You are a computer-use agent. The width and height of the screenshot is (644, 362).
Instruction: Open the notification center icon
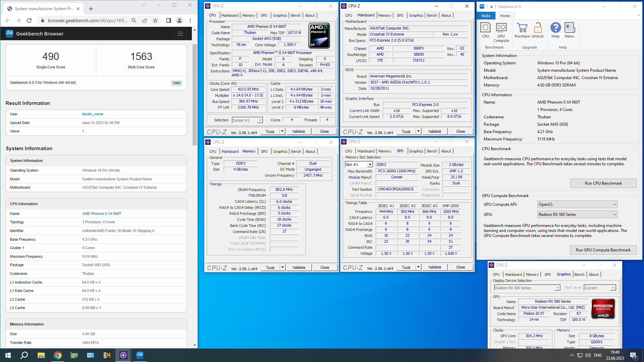(634, 355)
